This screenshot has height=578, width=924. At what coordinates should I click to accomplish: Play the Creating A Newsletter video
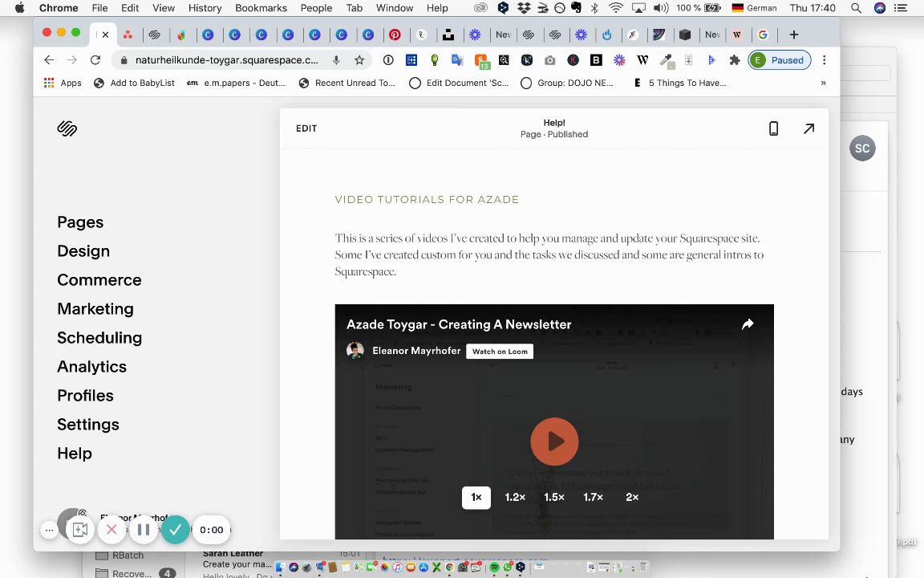click(x=554, y=442)
